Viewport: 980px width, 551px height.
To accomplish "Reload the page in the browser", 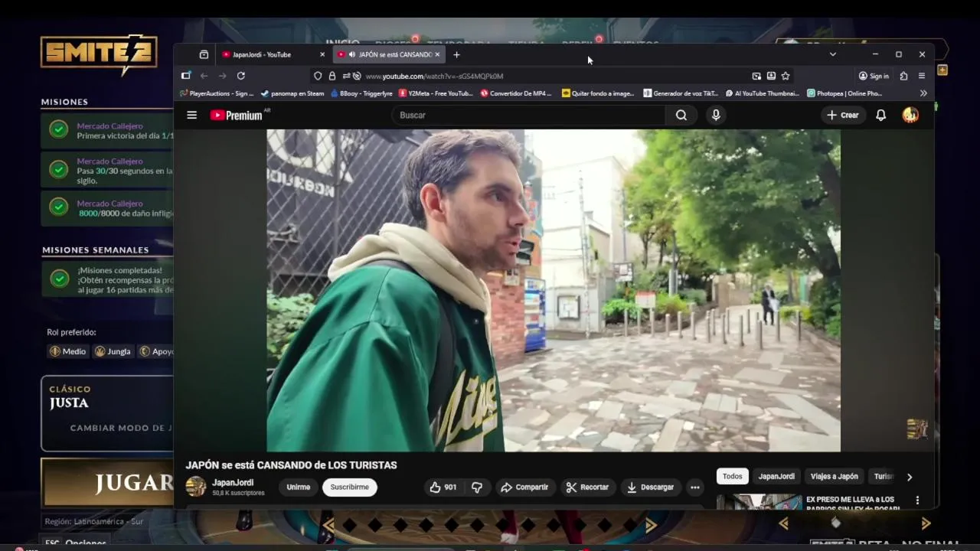I will point(241,76).
